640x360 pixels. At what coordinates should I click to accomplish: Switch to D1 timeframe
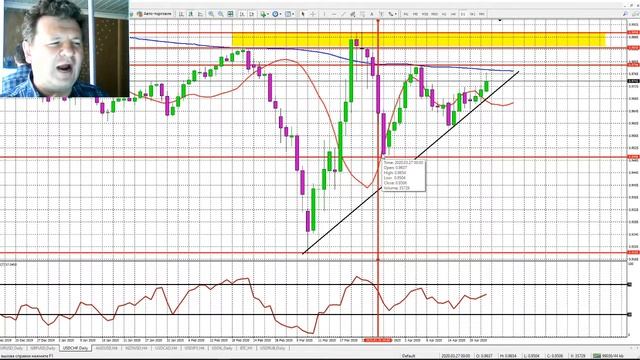[x=463, y=14]
